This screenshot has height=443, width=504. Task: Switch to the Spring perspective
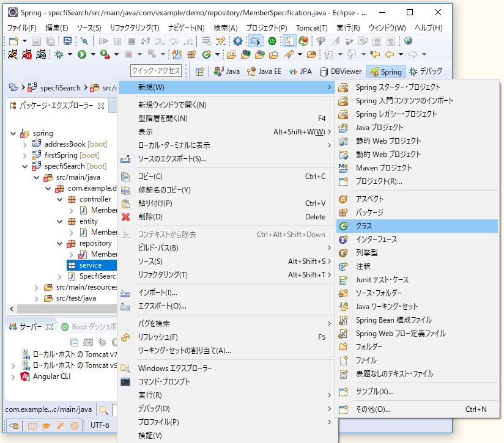click(386, 71)
